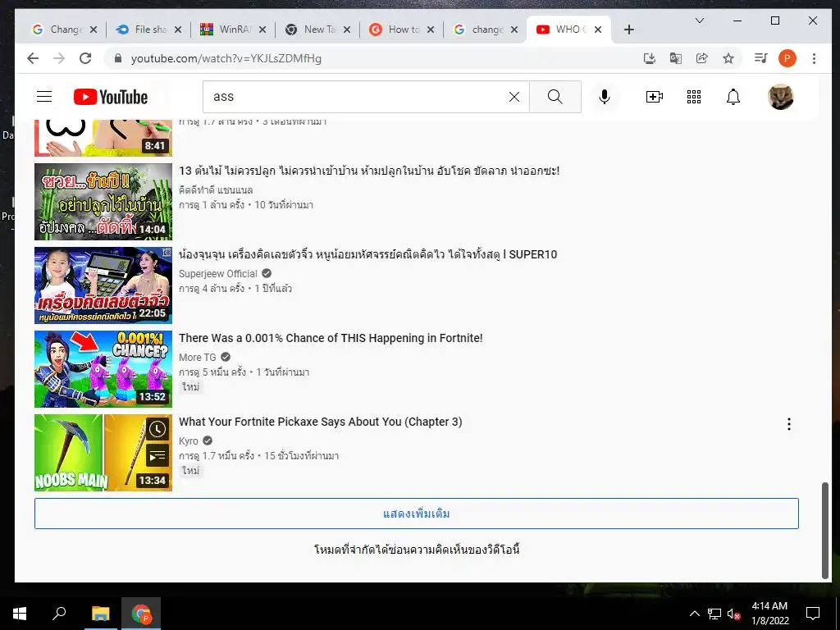Image resolution: width=840 pixels, height=630 pixels.
Task: Open the taskbar clock and date
Action: [769, 614]
